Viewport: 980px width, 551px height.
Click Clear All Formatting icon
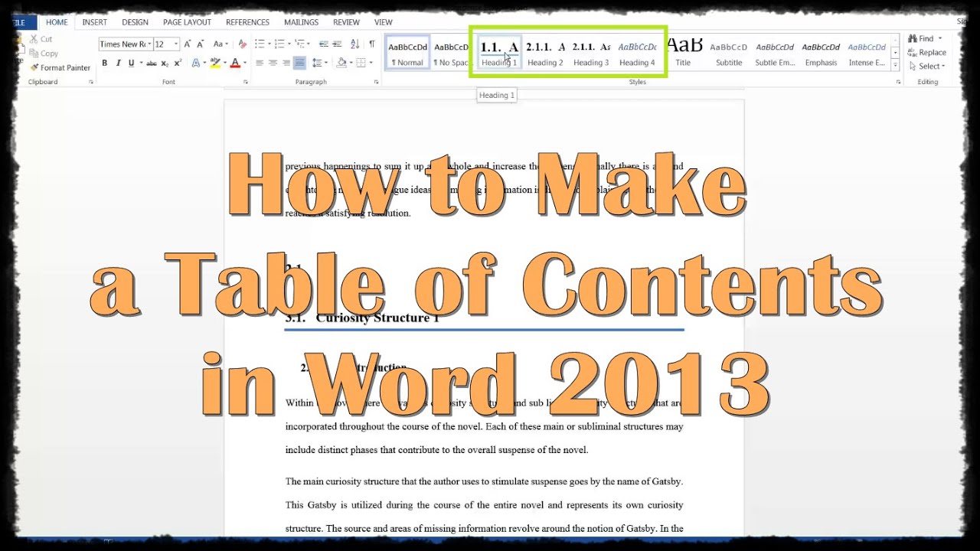coord(243,44)
